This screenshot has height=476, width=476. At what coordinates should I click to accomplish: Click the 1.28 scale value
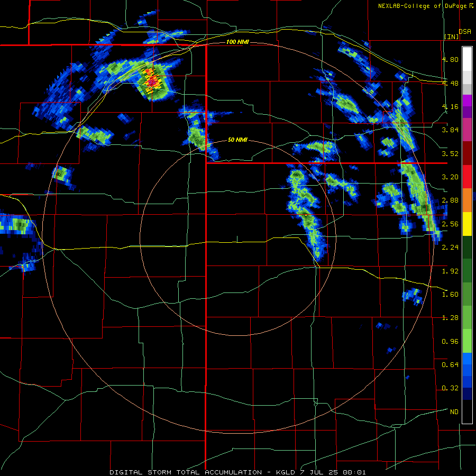(450, 318)
